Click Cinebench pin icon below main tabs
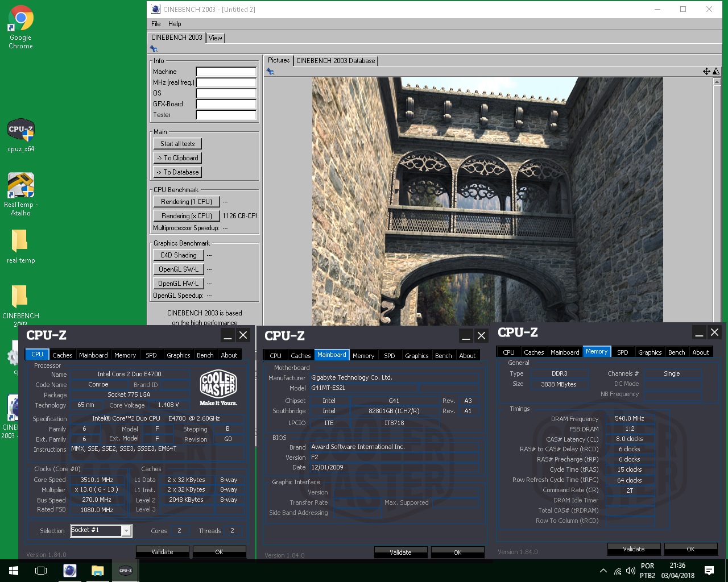This screenshot has height=582, width=728. (x=154, y=49)
